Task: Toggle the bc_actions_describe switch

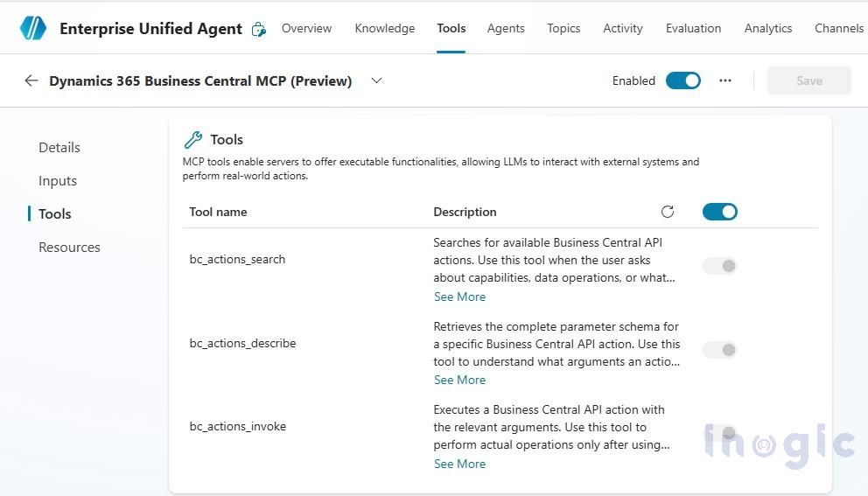Action: pos(719,350)
